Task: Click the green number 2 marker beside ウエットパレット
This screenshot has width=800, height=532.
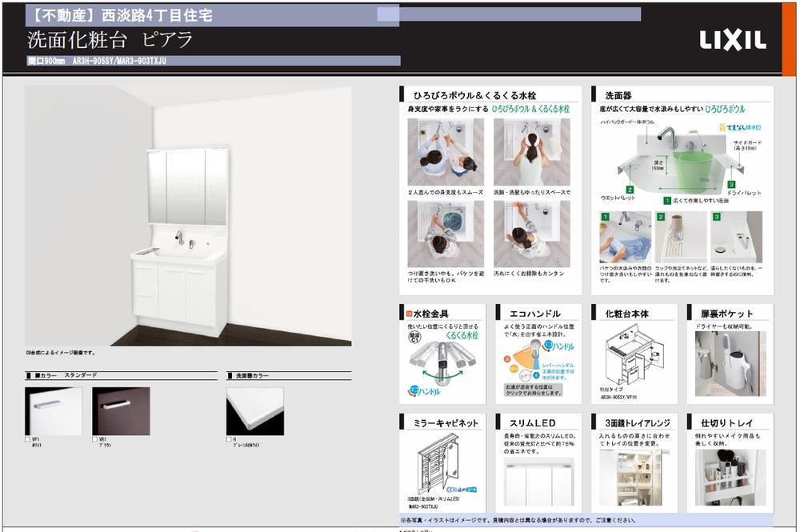Action: tap(630, 190)
